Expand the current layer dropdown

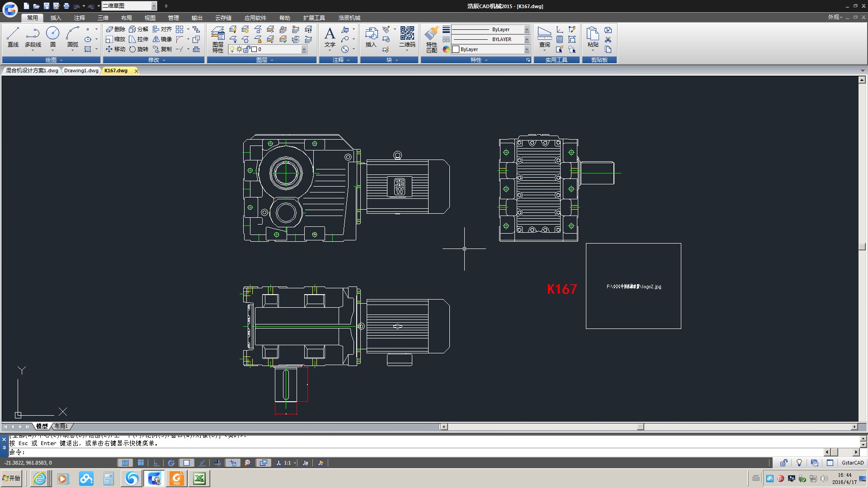(304, 49)
